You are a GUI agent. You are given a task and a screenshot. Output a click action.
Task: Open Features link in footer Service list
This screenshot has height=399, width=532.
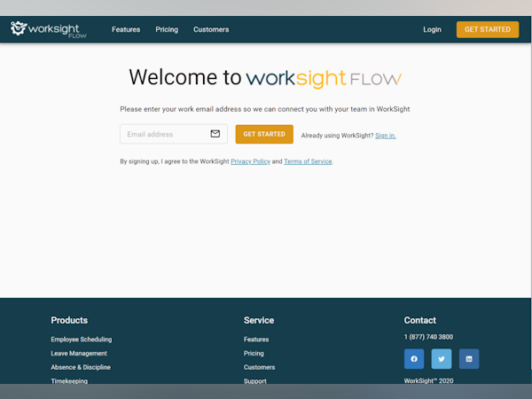pos(256,340)
